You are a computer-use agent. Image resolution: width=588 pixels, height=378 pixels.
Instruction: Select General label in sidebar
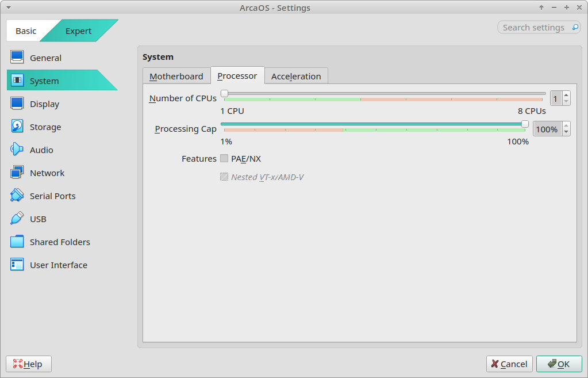pyautogui.click(x=46, y=58)
